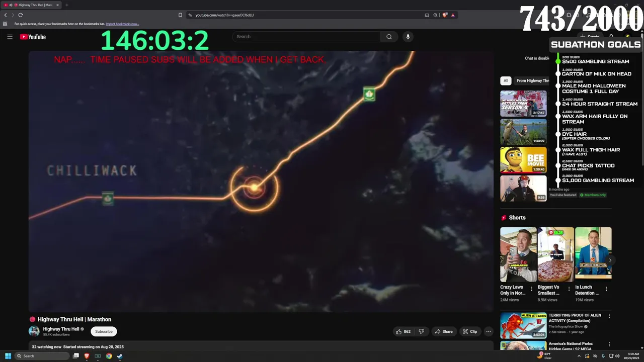
Task: Show hidden system tray icons chevron
Action: pyautogui.click(x=579, y=356)
